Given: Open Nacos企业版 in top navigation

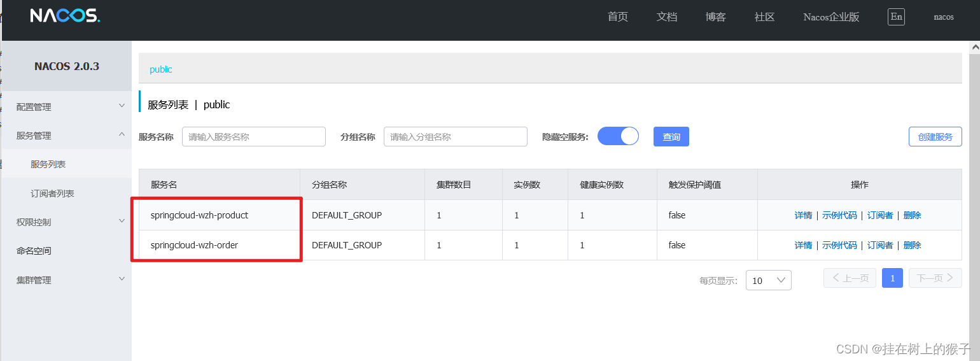Looking at the screenshot, I should tap(831, 17).
